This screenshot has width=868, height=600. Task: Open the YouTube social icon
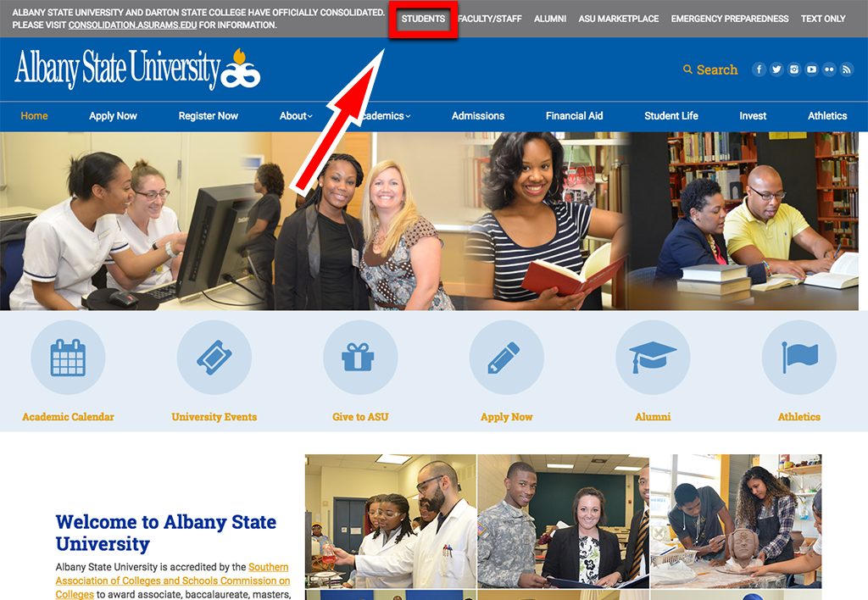pyautogui.click(x=811, y=69)
